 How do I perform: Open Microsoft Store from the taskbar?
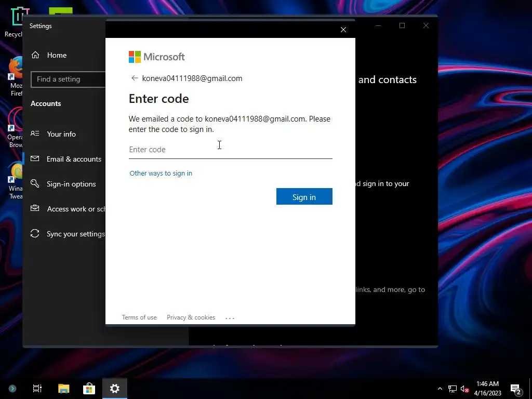(89, 388)
